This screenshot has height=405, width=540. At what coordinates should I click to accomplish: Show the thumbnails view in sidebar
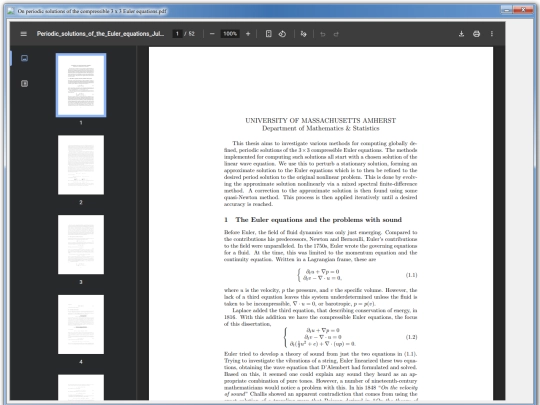pos(24,58)
